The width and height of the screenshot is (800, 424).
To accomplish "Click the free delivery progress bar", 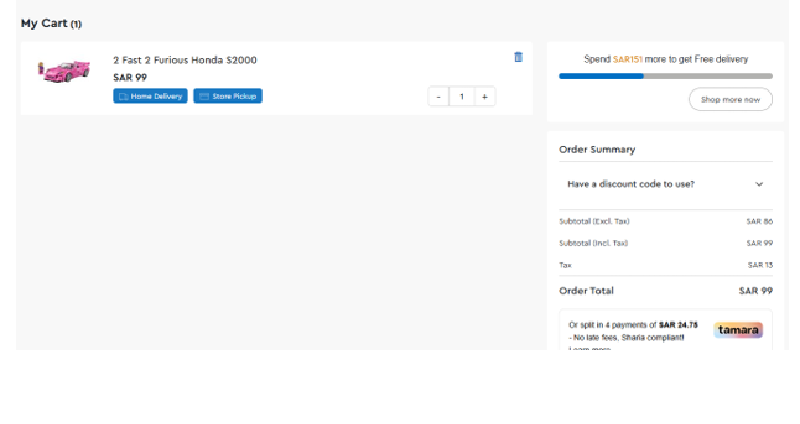I will [665, 76].
